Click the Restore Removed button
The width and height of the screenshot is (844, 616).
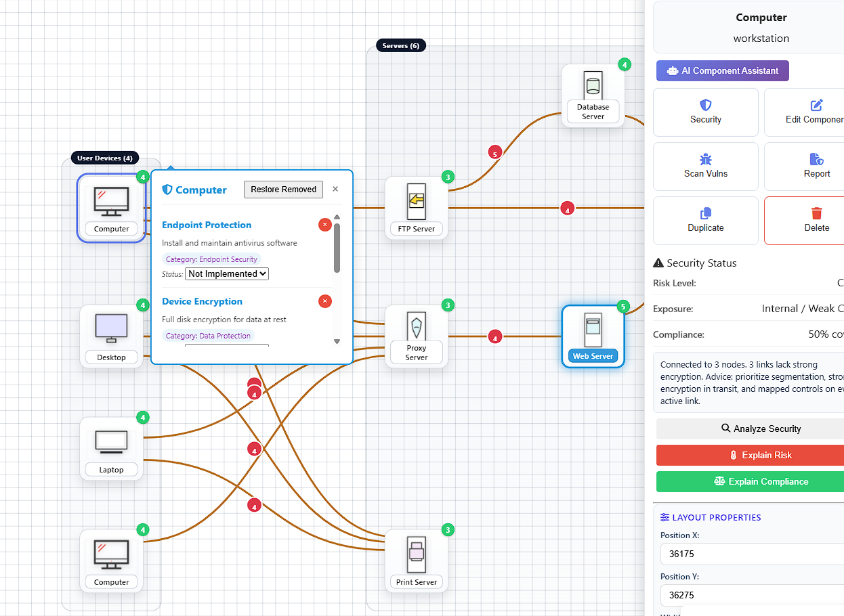click(x=283, y=190)
